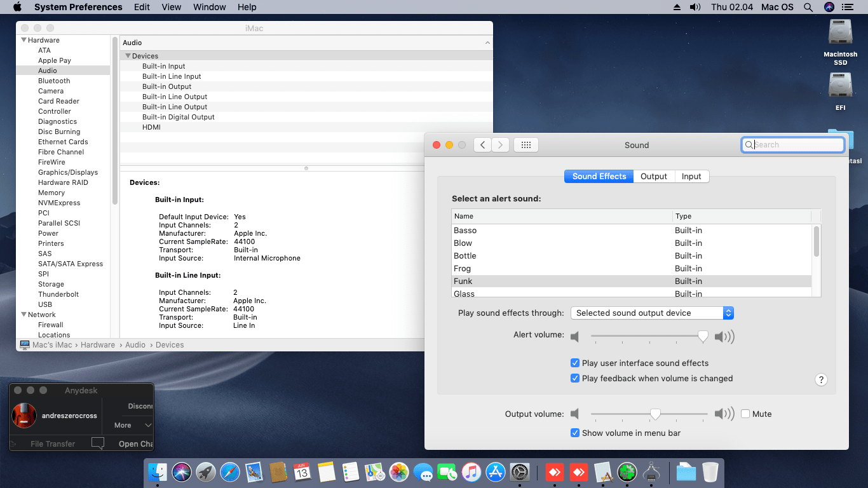868x488 pixels.
Task: Open FaceTime icon in the dock
Action: pyautogui.click(x=447, y=472)
